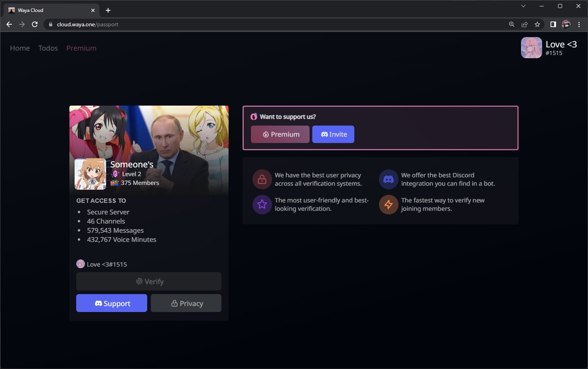Click the orange lightning bolt icon
This screenshot has height=369, width=588.
coord(389,204)
